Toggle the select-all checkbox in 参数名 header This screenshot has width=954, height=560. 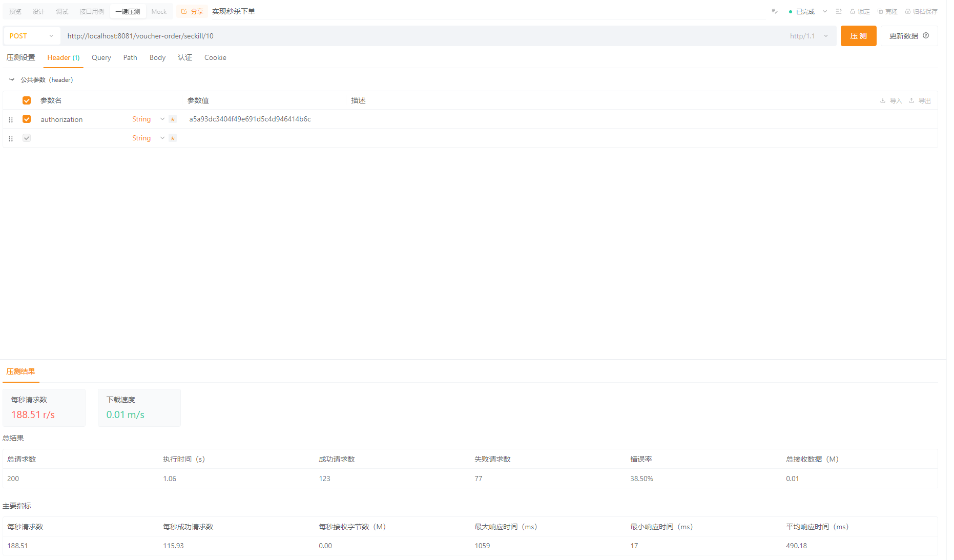[27, 100]
